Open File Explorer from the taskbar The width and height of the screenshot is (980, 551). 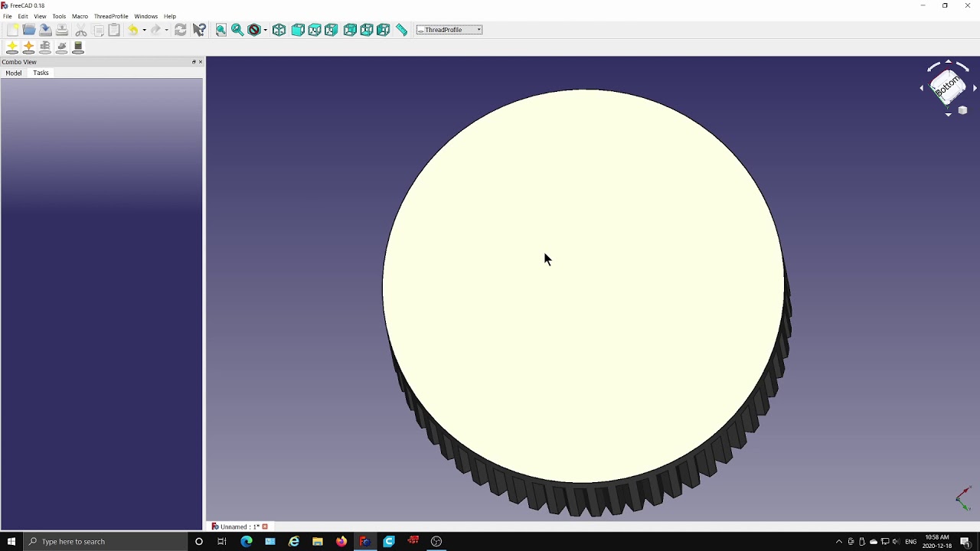click(x=318, y=542)
